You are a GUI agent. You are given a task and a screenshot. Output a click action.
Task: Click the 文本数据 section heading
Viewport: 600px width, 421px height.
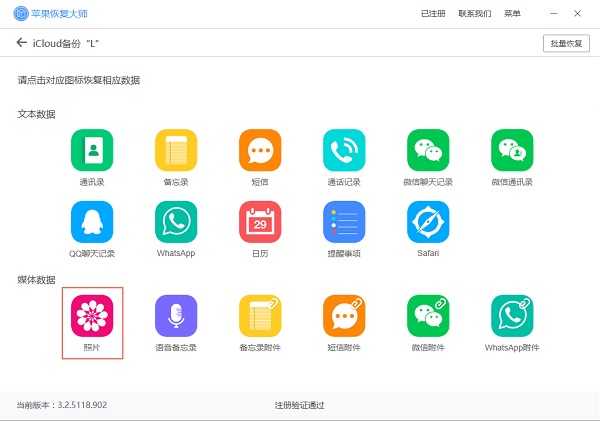pos(36,114)
